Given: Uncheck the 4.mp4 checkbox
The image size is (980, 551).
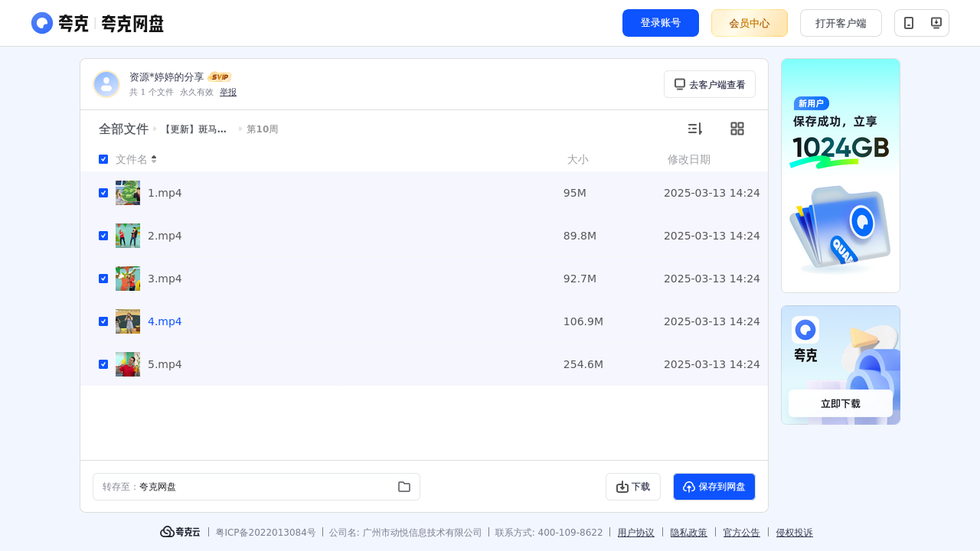Looking at the screenshot, I should click(103, 321).
